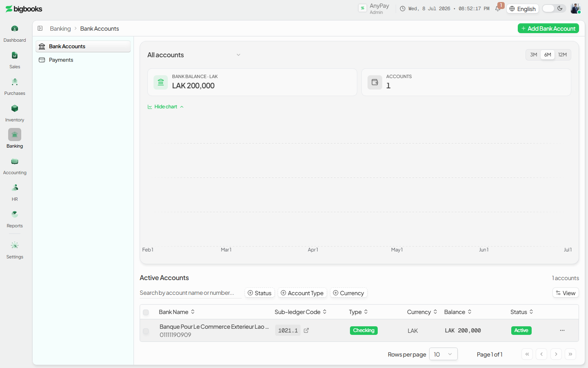Collapse the side panel toggle icon
This screenshot has width=588, height=368.
coord(40,28)
